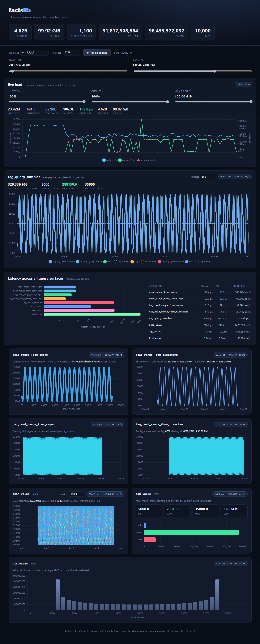Click the THROUGHPUT column header
Viewport: 260px width, 644px height.
pos(238,286)
